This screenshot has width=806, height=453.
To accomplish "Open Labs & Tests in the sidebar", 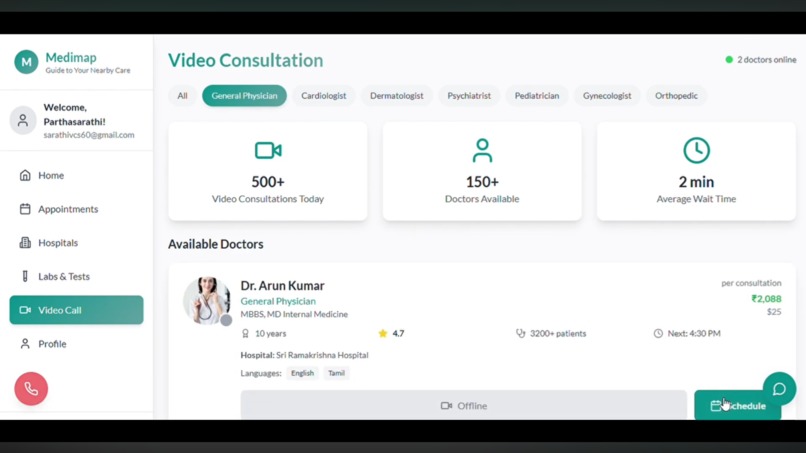I will pyautogui.click(x=77, y=276).
